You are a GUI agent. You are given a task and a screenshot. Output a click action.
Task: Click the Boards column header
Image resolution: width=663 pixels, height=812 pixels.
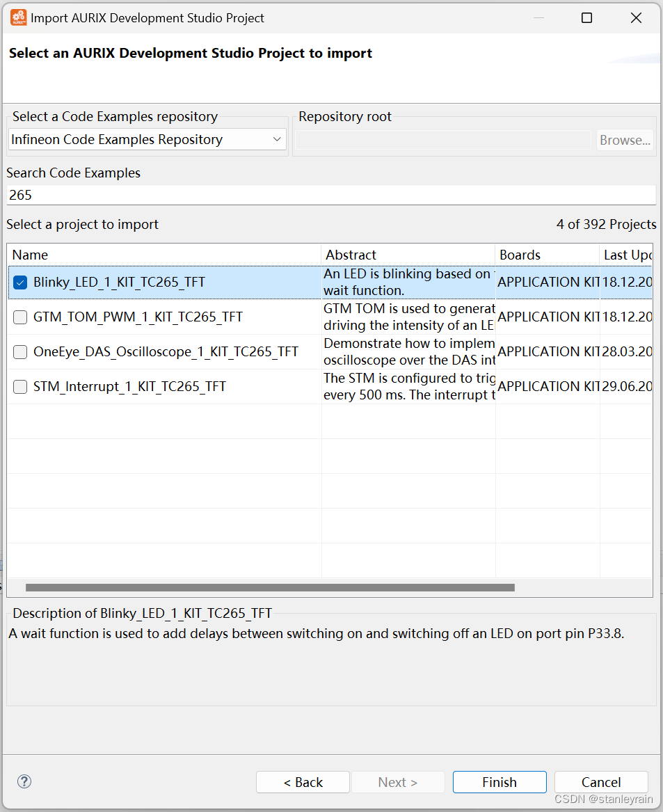548,255
